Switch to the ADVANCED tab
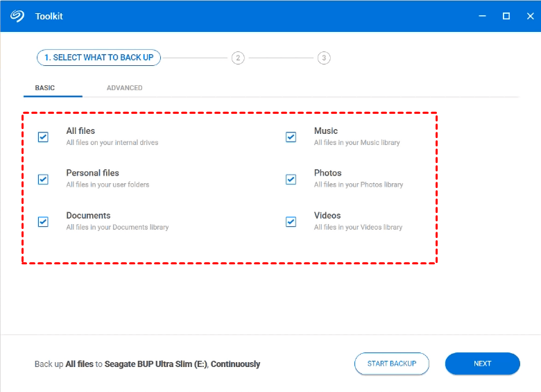This screenshot has width=541, height=392. 124,88
